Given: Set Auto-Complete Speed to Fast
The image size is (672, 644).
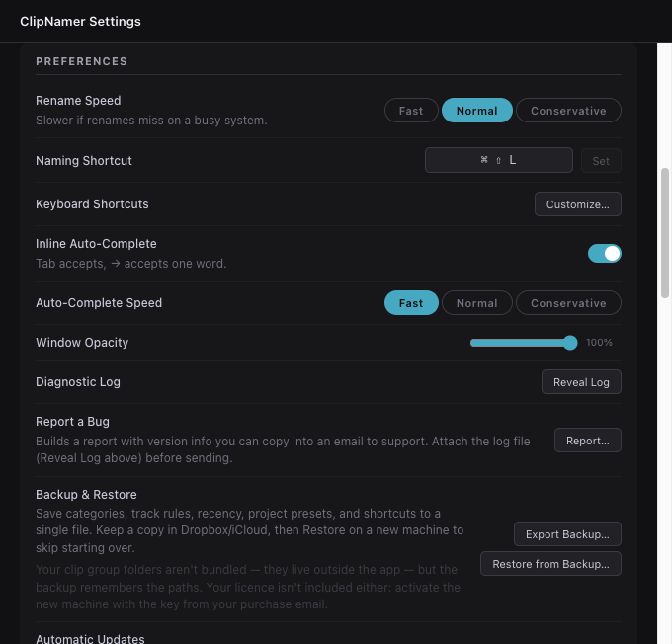Looking at the screenshot, I should click(411, 303).
